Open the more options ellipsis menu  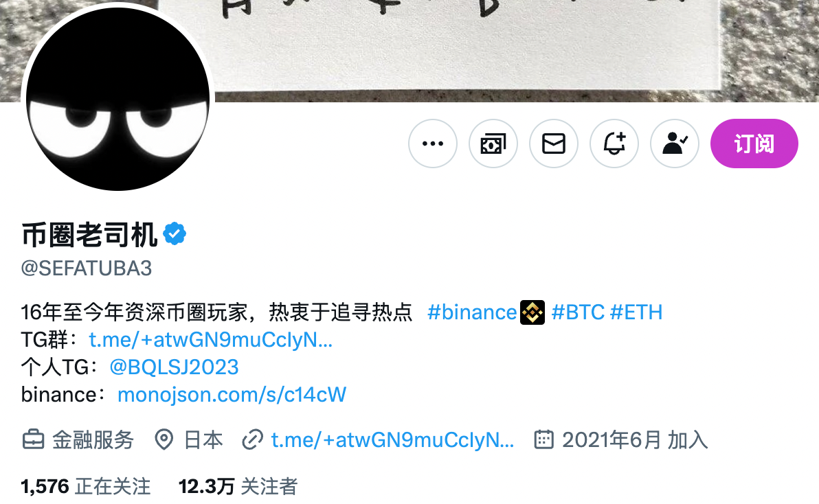point(432,144)
